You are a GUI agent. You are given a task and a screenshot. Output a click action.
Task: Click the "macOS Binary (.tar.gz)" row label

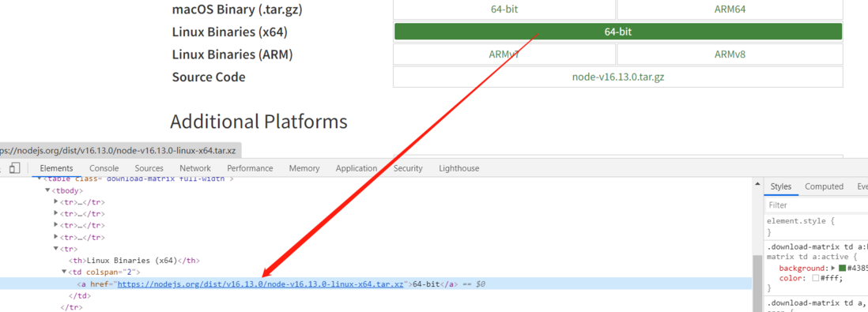pyautogui.click(x=237, y=9)
